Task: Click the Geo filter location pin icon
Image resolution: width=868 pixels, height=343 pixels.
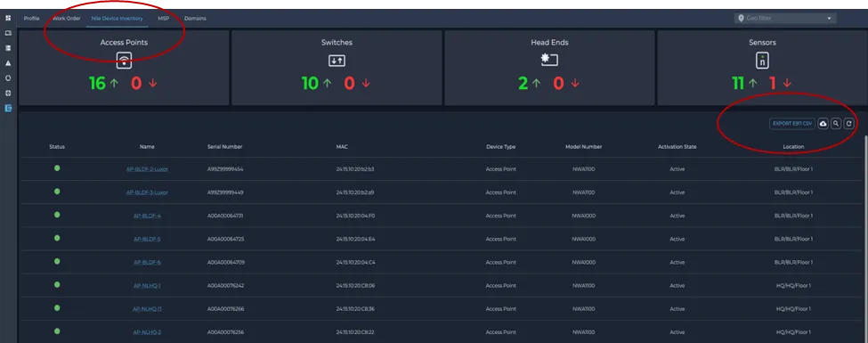Action: coord(741,19)
